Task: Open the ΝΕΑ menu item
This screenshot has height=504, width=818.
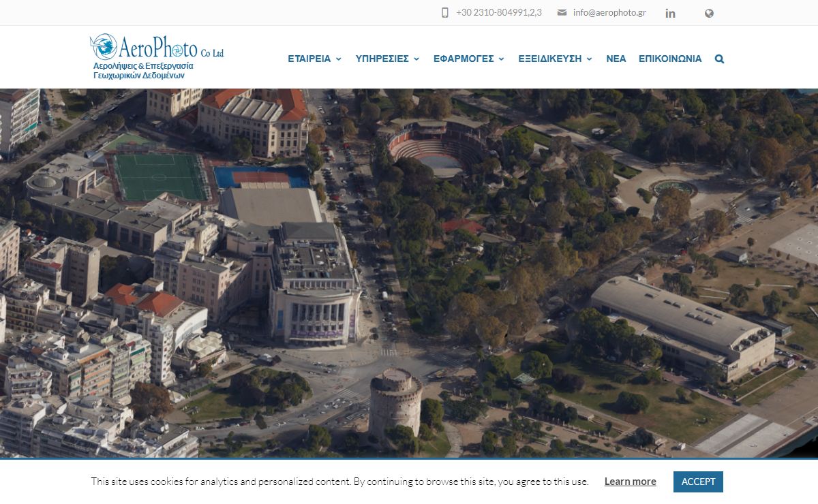Action: [616, 59]
